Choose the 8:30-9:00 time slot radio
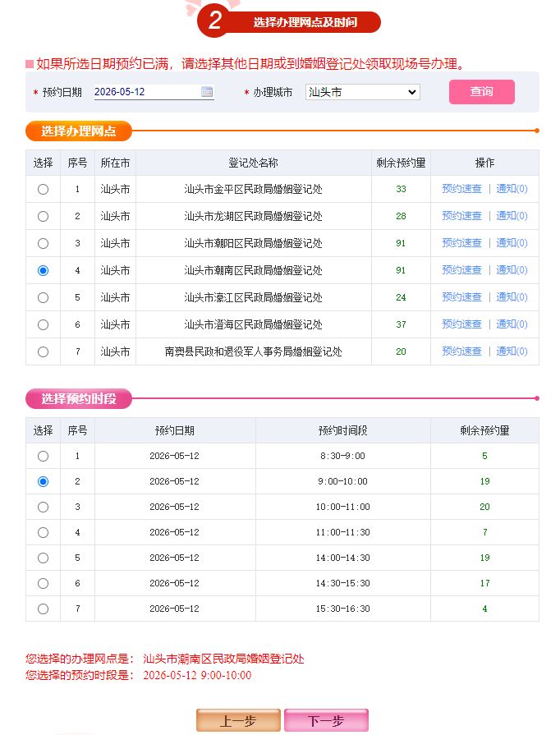Viewport: 560px width, 735px height. click(x=44, y=456)
